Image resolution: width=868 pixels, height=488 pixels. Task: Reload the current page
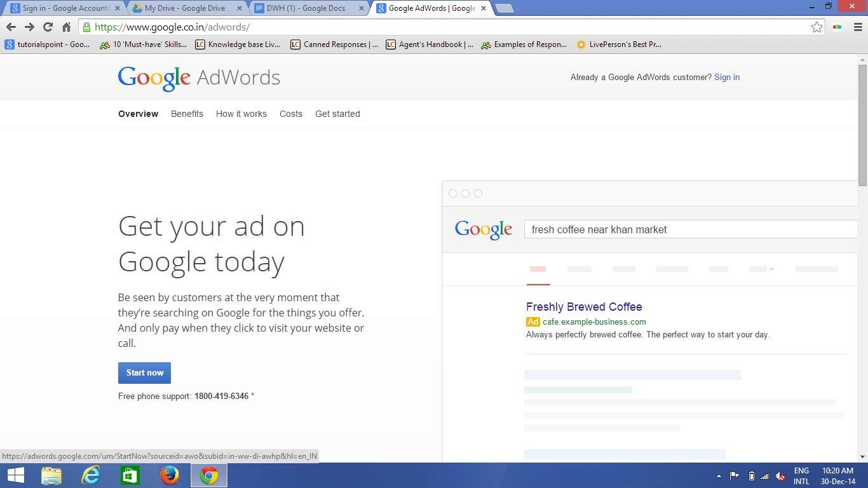[x=48, y=27]
